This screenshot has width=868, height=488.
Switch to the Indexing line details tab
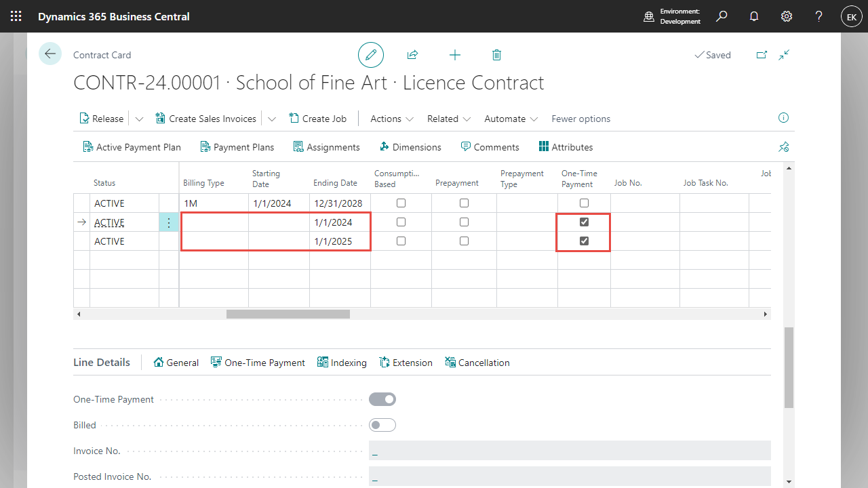tap(342, 363)
